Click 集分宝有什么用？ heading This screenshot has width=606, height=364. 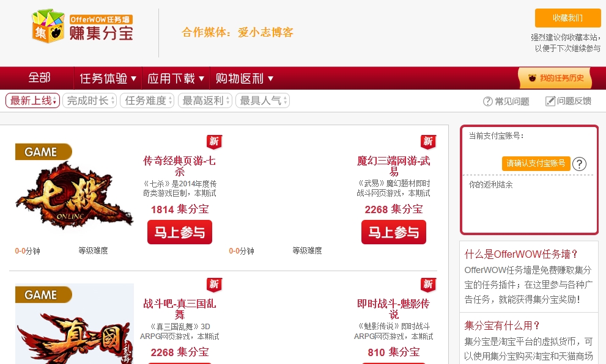point(503,326)
